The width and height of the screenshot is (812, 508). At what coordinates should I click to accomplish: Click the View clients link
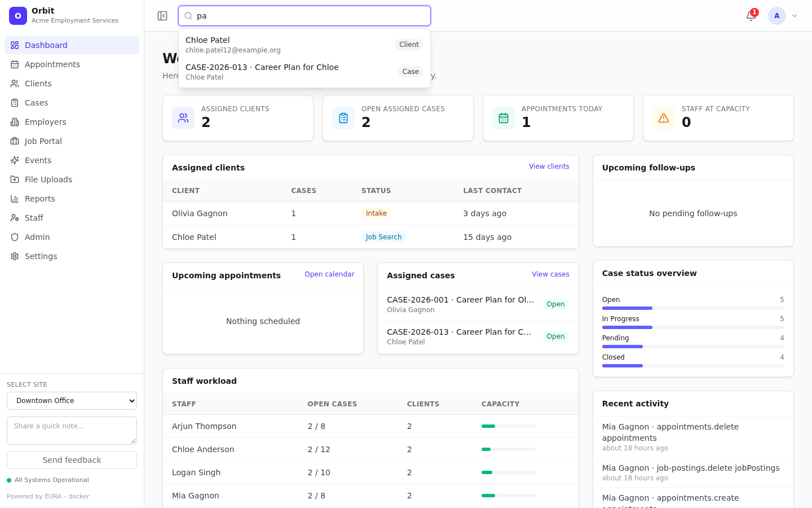(549, 167)
